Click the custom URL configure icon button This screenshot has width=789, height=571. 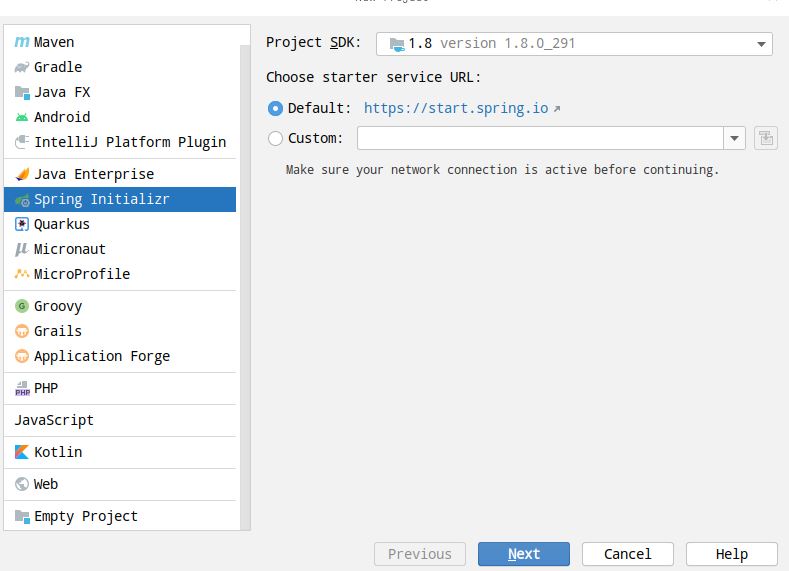(766, 138)
